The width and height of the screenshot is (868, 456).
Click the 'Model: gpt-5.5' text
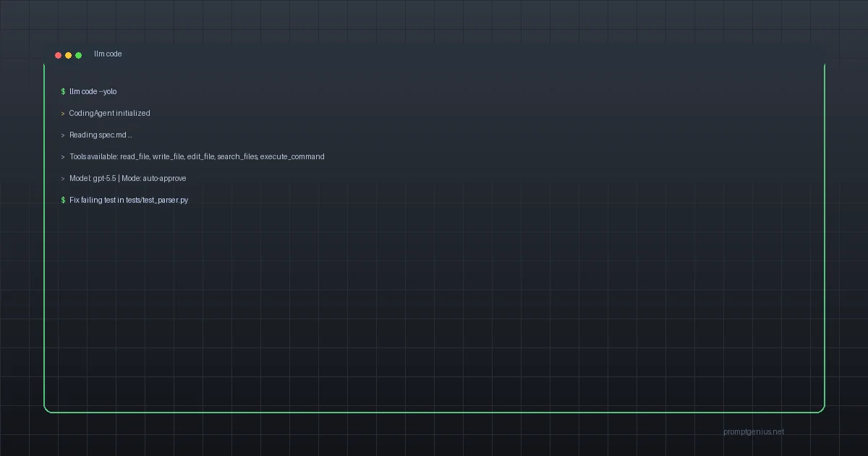[x=93, y=179]
